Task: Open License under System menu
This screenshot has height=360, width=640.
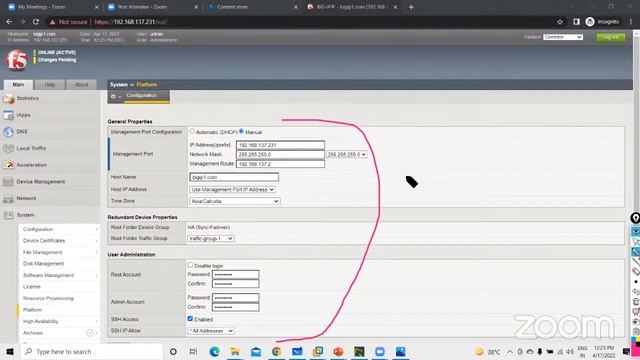Action: 32,287
